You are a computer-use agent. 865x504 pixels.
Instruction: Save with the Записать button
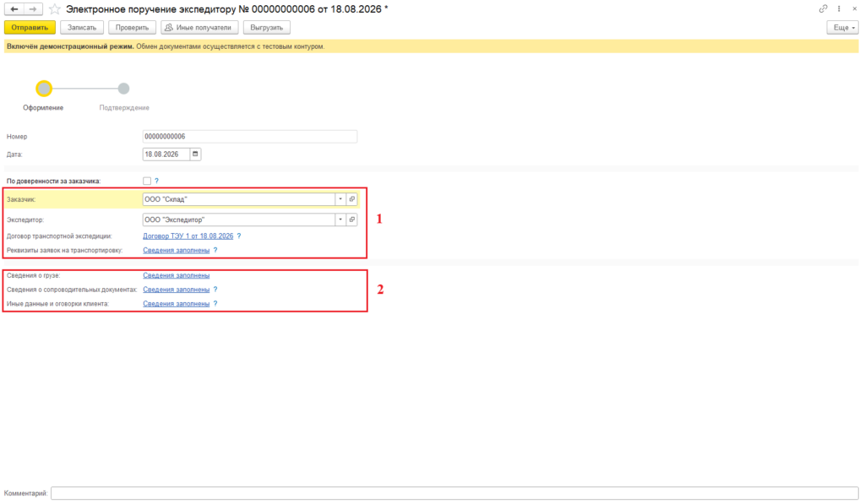pos(82,28)
